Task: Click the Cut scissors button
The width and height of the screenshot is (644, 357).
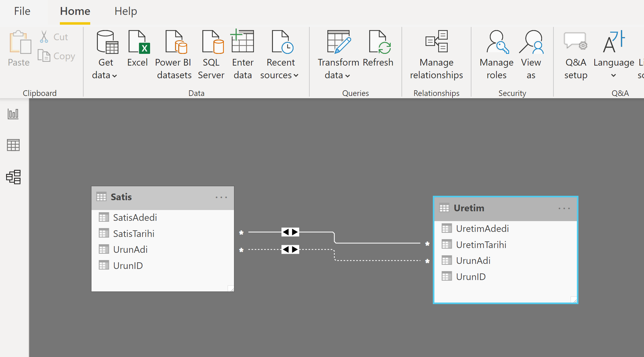Action: (54, 37)
